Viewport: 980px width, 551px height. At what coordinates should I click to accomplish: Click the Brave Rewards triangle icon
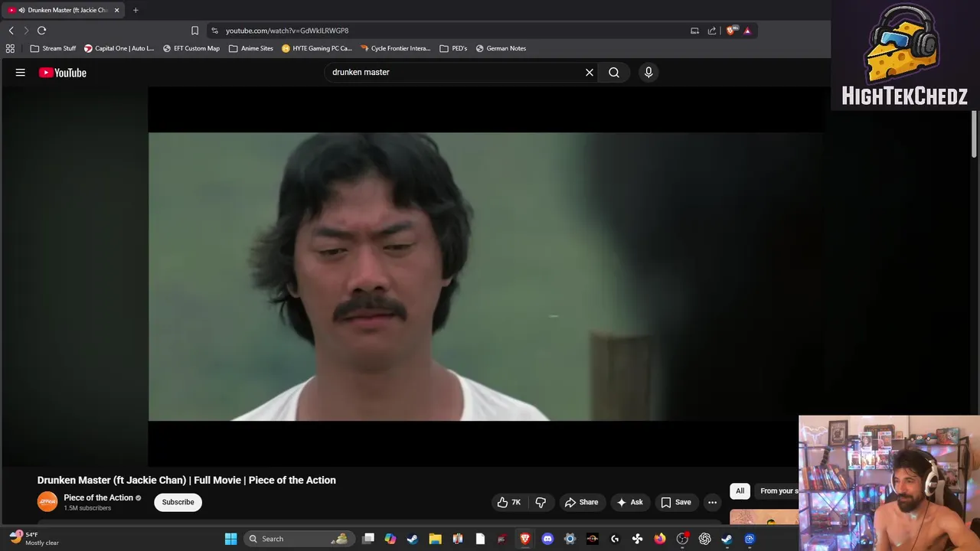747,31
